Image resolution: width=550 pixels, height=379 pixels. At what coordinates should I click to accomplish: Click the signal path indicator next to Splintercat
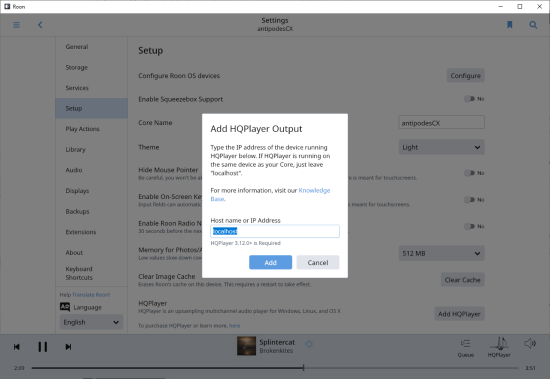tap(309, 344)
